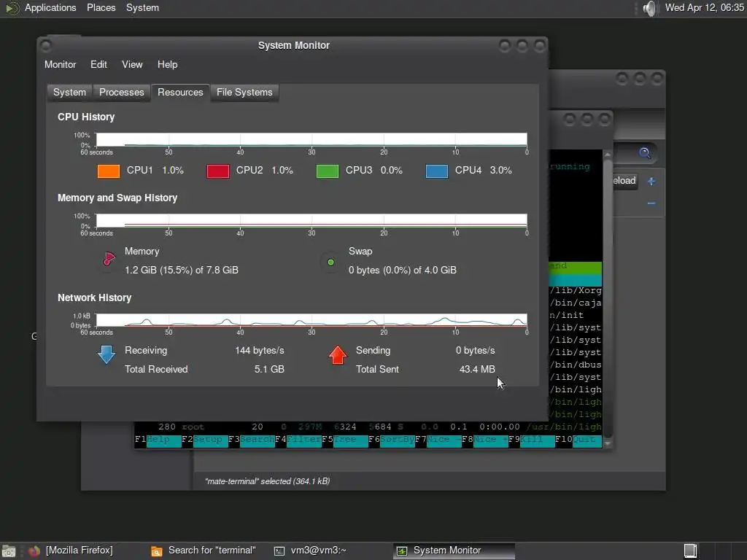
Task: Switch to Search for "terminal" taskbar window
Action: pyautogui.click(x=203, y=551)
